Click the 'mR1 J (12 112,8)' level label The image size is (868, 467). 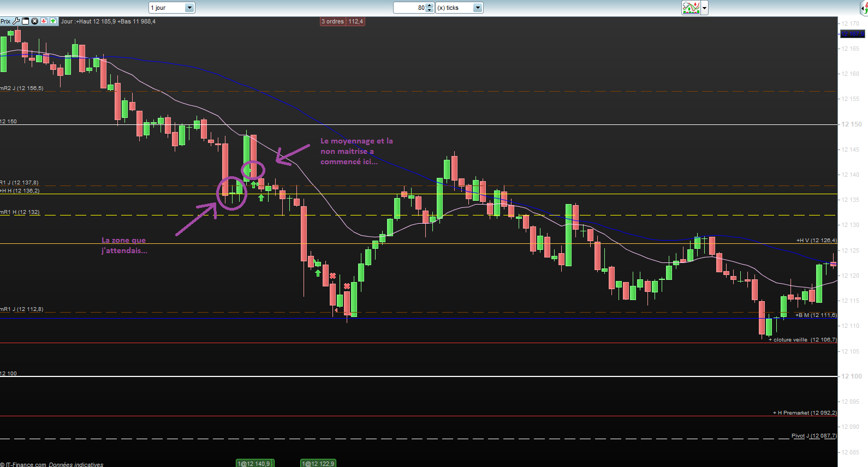[22, 309]
